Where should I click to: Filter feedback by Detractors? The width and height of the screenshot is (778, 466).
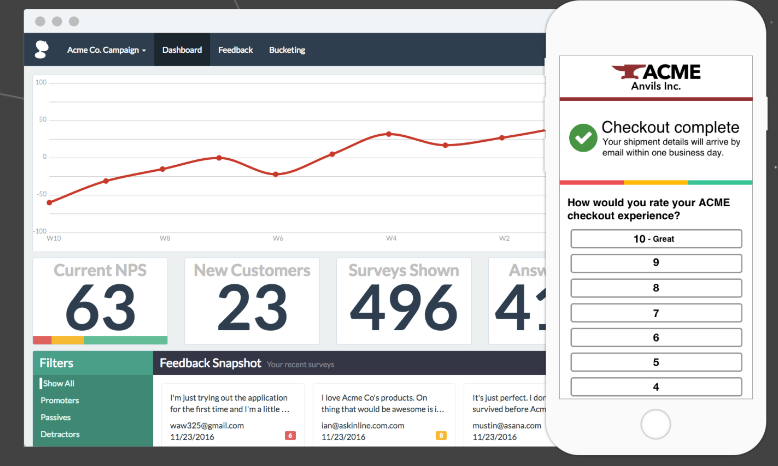tap(60, 434)
